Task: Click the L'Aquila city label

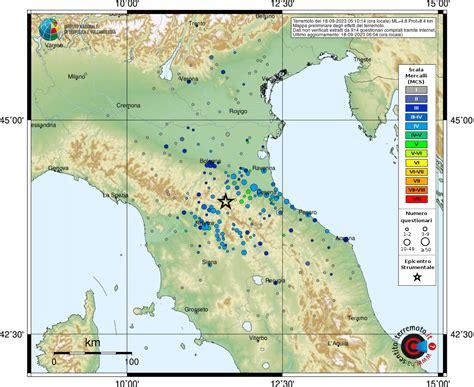Action: (338, 343)
